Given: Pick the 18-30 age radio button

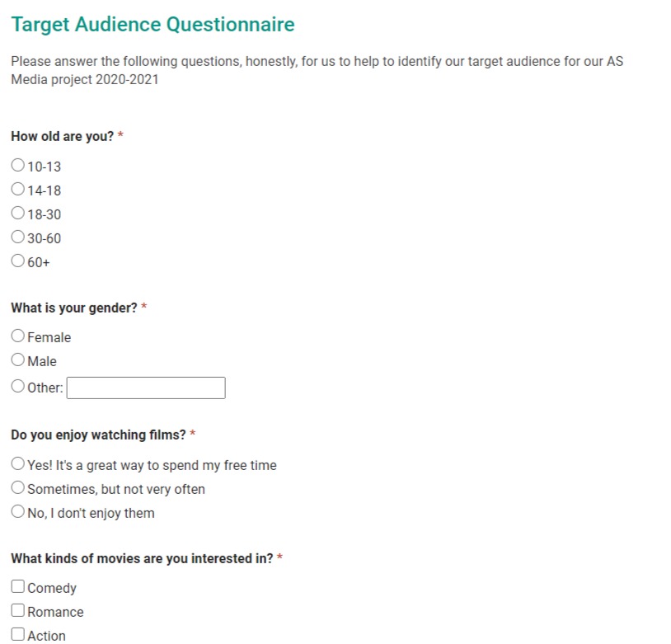Looking at the screenshot, I should [18, 214].
